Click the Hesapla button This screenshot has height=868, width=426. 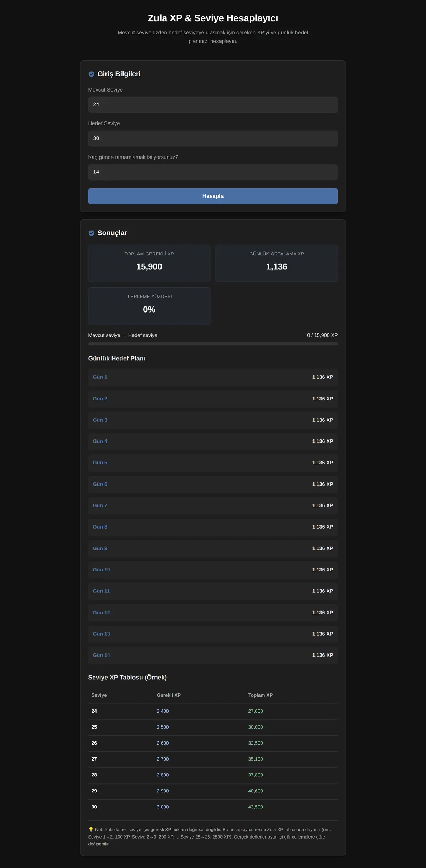(x=213, y=196)
